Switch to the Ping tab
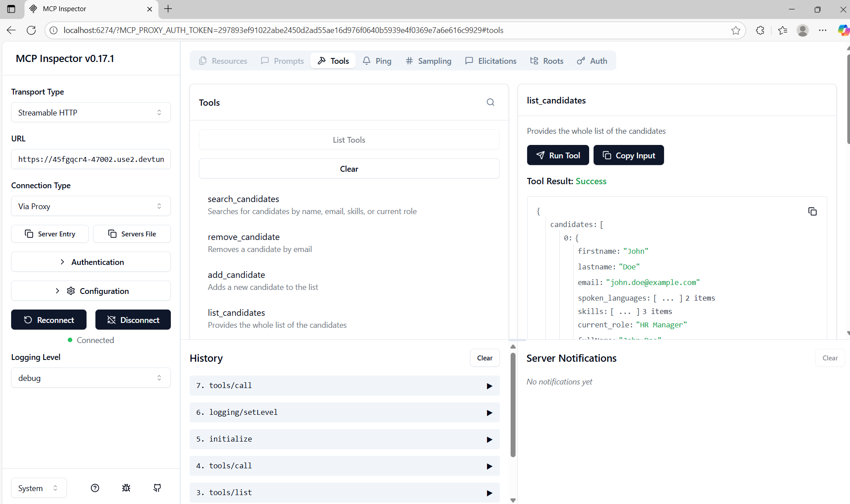The image size is (850, 504). tap(377, 61)
